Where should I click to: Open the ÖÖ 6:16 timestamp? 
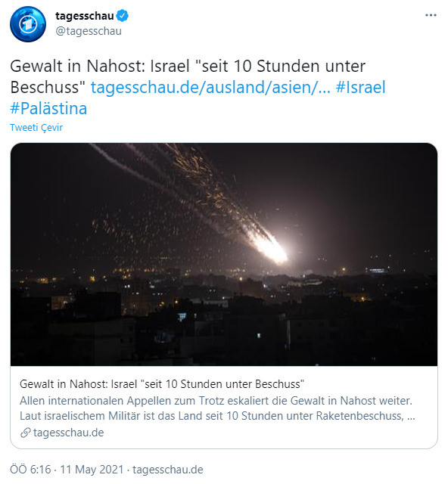(x=30, y=470)
